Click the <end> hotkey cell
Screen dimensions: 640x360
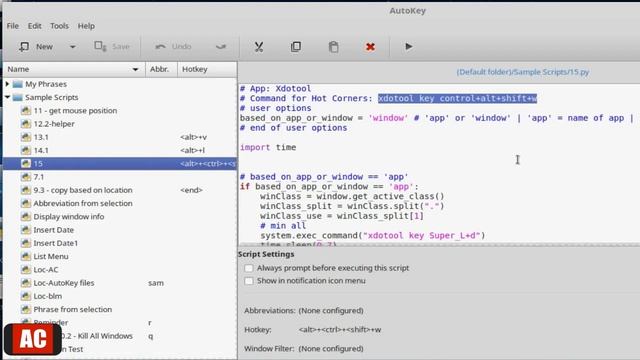click(191, 190)
